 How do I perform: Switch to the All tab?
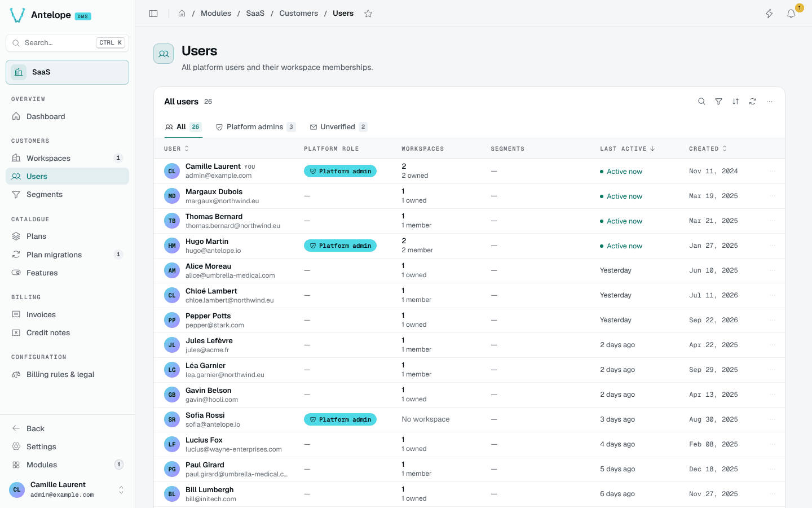pyautogui.click(x=183, y=127)
